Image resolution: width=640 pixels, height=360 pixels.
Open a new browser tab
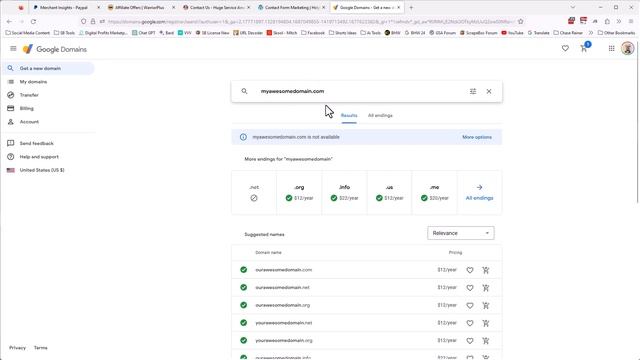[x=411, y=7]
